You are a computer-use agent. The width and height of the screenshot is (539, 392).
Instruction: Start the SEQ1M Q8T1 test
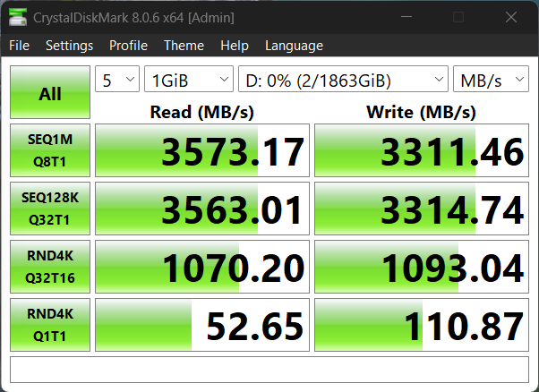click(50, 150)
